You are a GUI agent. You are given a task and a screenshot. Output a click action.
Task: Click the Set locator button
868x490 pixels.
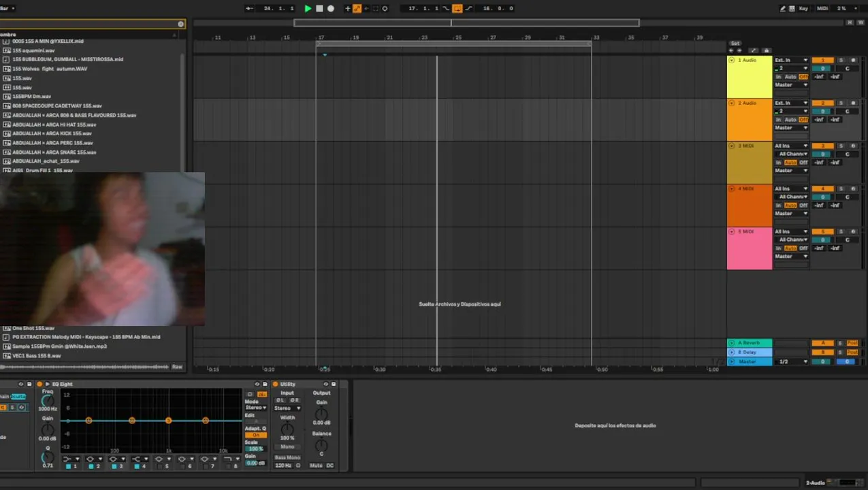735,44
